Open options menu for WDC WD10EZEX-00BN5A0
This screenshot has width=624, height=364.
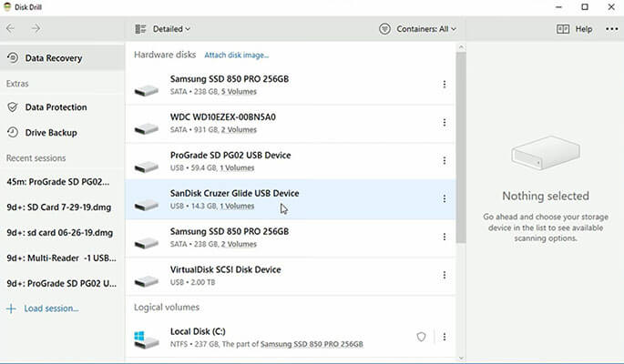(445, 122)
